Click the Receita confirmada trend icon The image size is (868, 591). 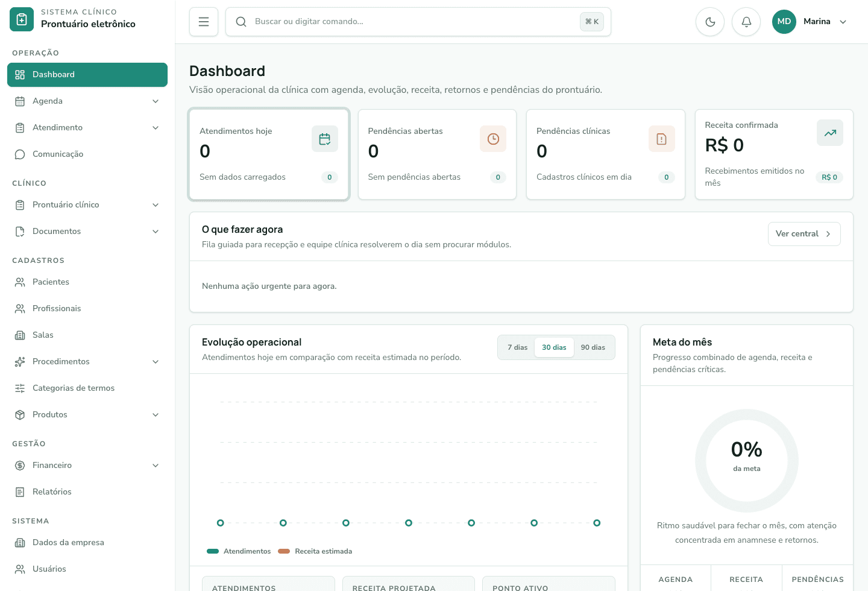coord(830,133)
